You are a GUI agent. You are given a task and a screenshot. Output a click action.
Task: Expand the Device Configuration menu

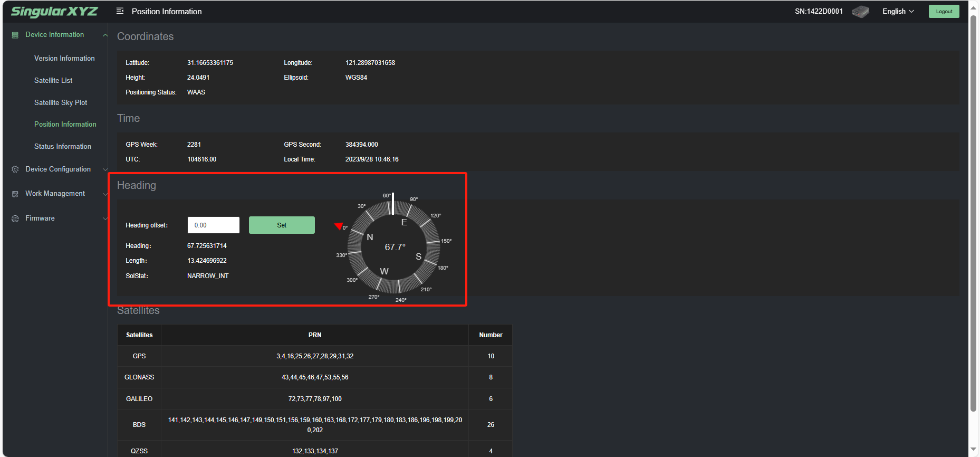pyautogui.click(x=105, y=169)
